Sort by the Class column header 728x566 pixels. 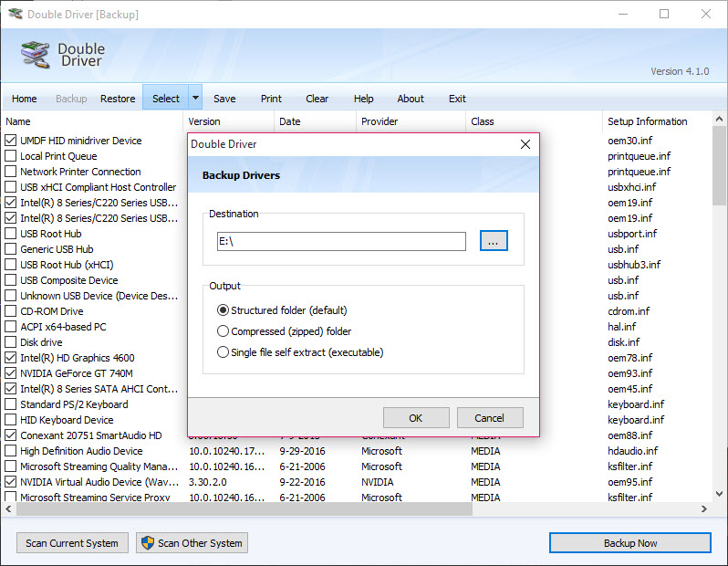(x=534, y=121)
